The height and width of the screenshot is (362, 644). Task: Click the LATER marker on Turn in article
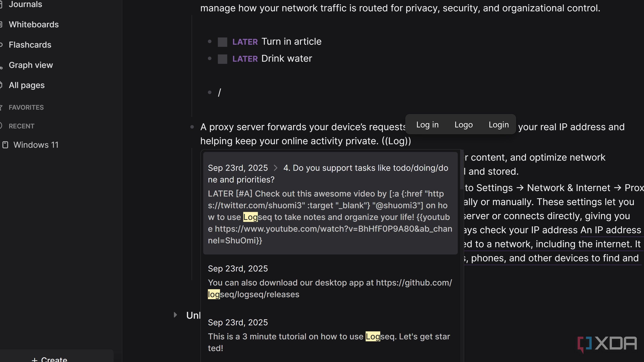click(x=245, y=42)
